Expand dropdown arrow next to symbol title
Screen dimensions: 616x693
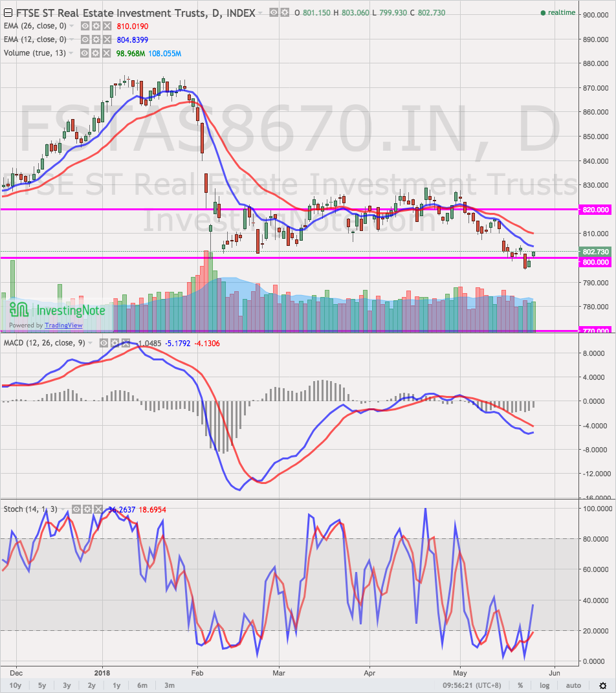(x=260, y=13)
